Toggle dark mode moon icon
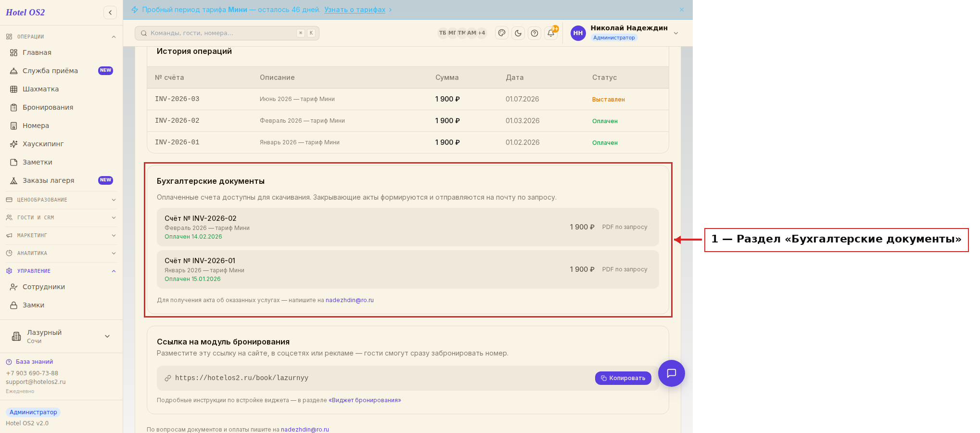 pyautogui.click(x=518, y=33)
